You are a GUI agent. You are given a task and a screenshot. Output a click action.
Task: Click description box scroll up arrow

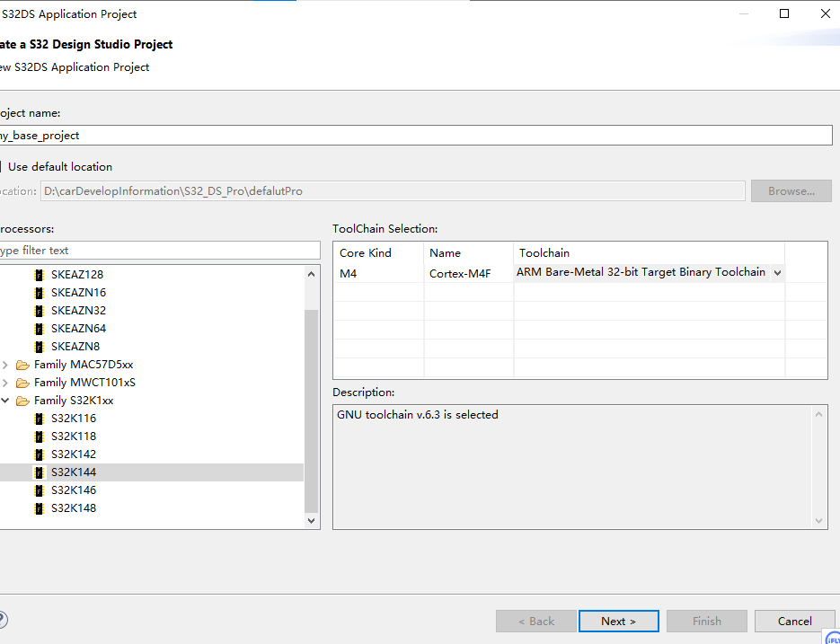[818, 414]
